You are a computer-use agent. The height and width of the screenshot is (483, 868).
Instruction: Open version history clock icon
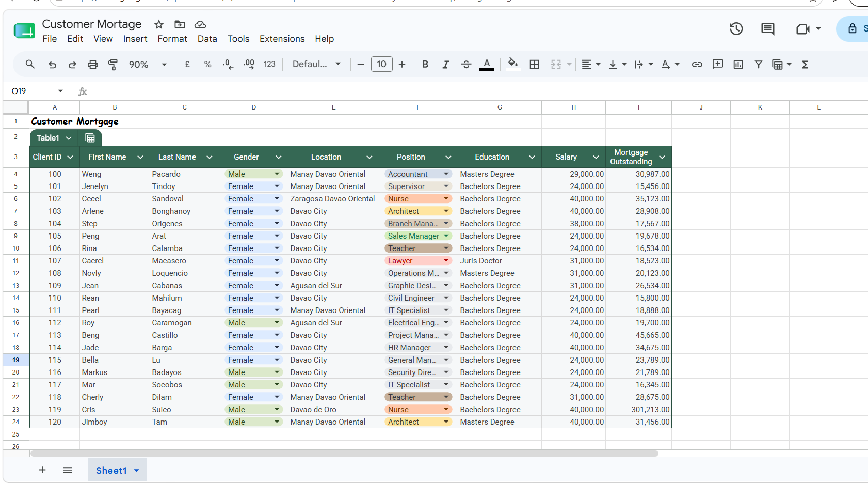[736, 29]
